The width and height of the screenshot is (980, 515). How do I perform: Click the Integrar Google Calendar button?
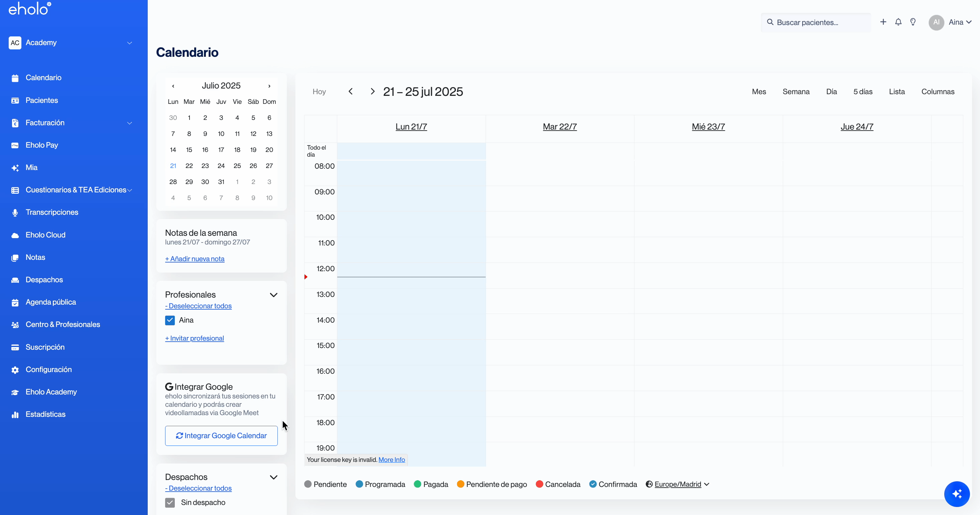click(221, 436)
